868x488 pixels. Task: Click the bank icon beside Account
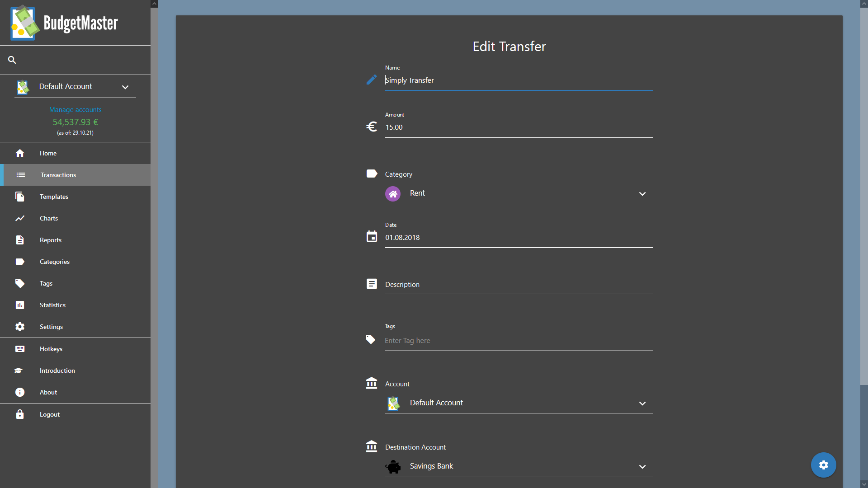coord(372,383)
